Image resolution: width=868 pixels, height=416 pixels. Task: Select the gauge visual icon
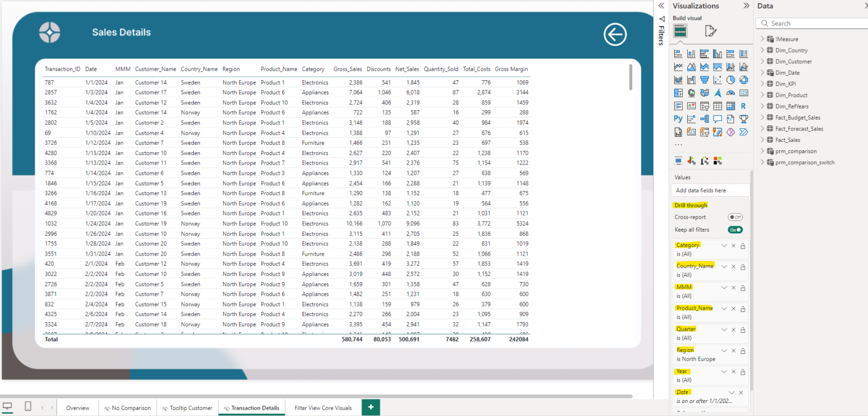pyautogui.click(x=730, y=92)
